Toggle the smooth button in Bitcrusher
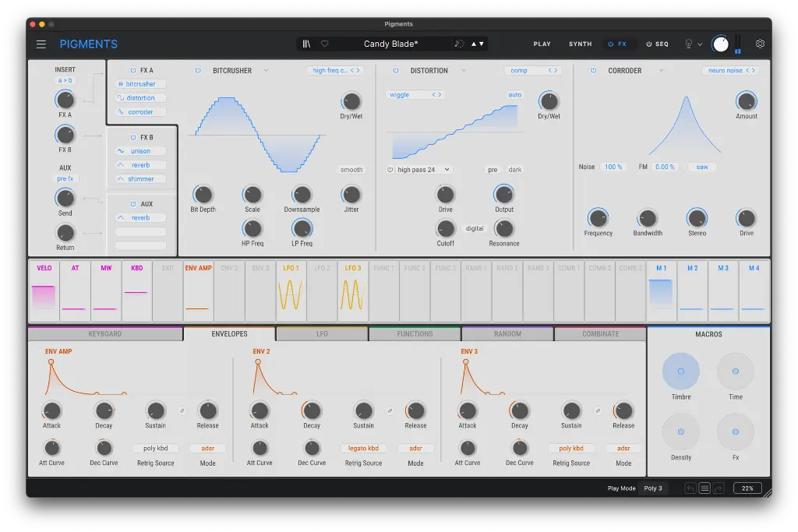This screenshot has height=532, width=798. (351, 170)
